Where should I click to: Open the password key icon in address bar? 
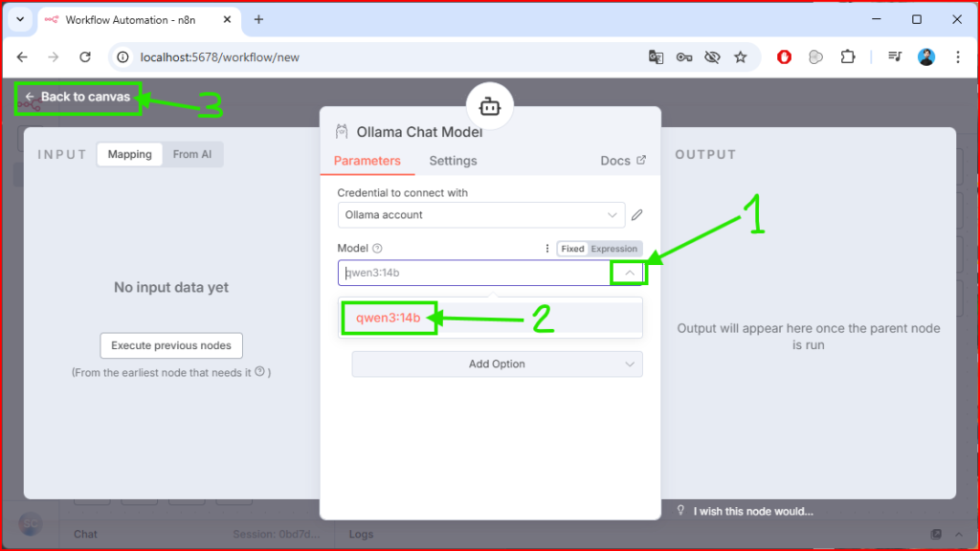(x=683, y=57)
